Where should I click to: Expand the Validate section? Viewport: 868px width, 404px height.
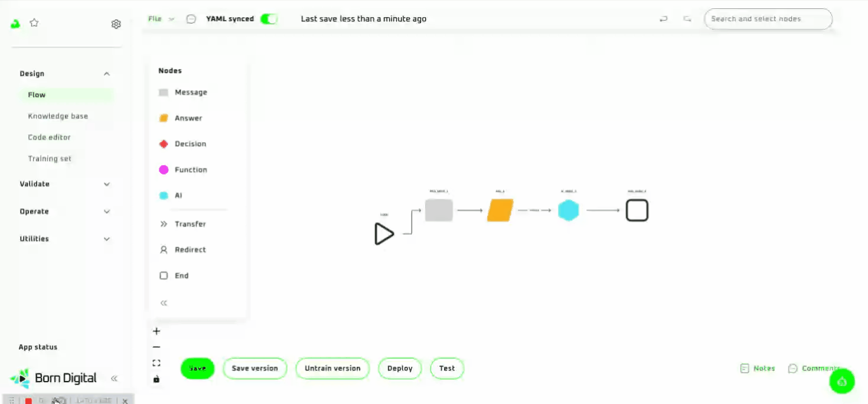[107, 184]
